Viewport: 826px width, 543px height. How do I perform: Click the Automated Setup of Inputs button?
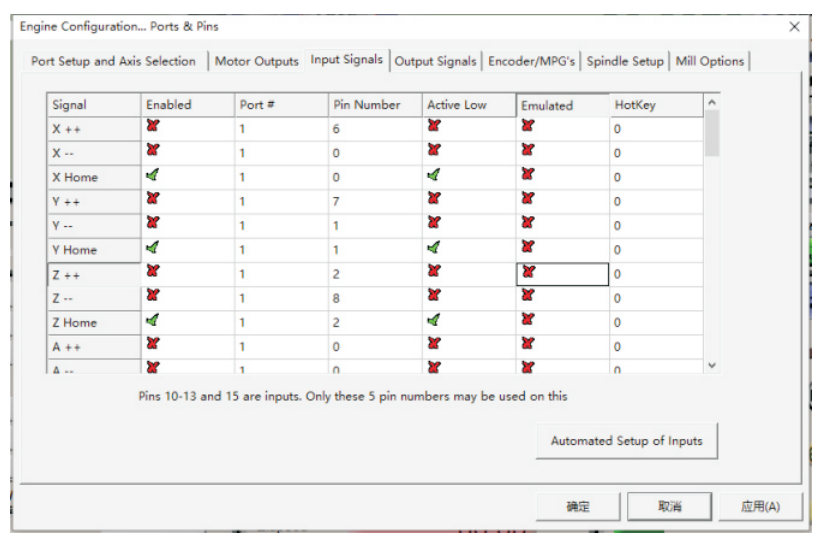[x=626, y=440]
